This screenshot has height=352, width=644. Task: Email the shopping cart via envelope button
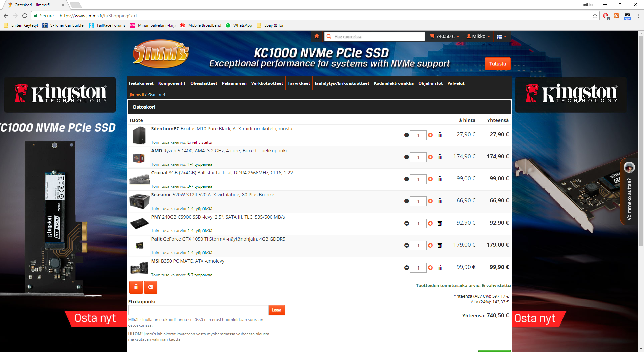(151, 287)
